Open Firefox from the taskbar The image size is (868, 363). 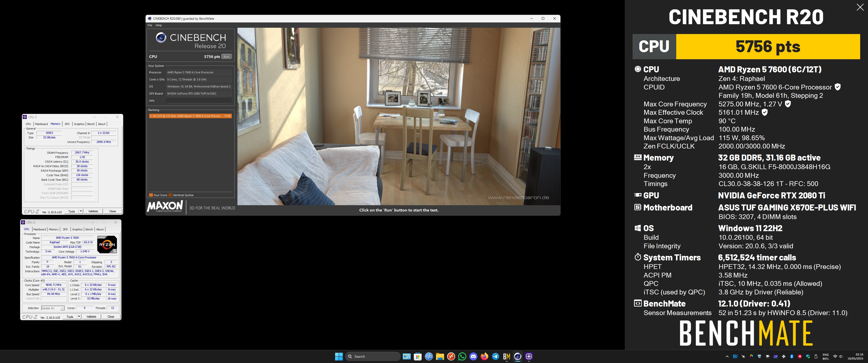coord(484,356)
